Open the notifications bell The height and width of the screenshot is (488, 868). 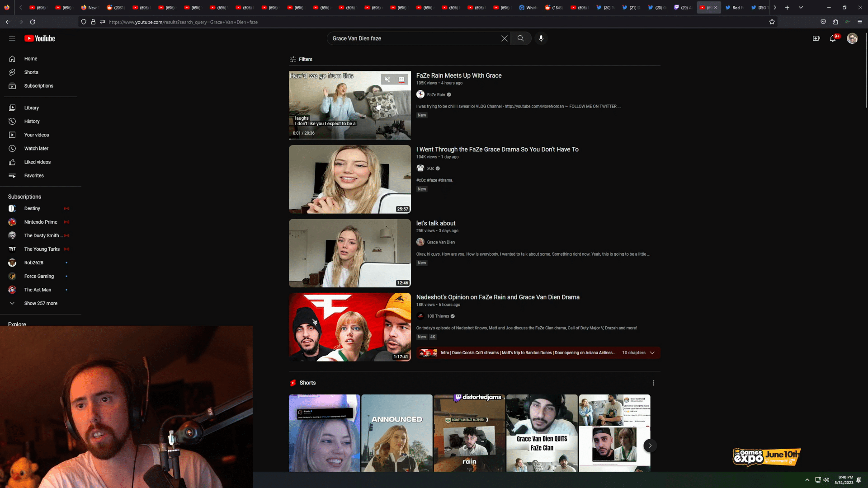833,38
